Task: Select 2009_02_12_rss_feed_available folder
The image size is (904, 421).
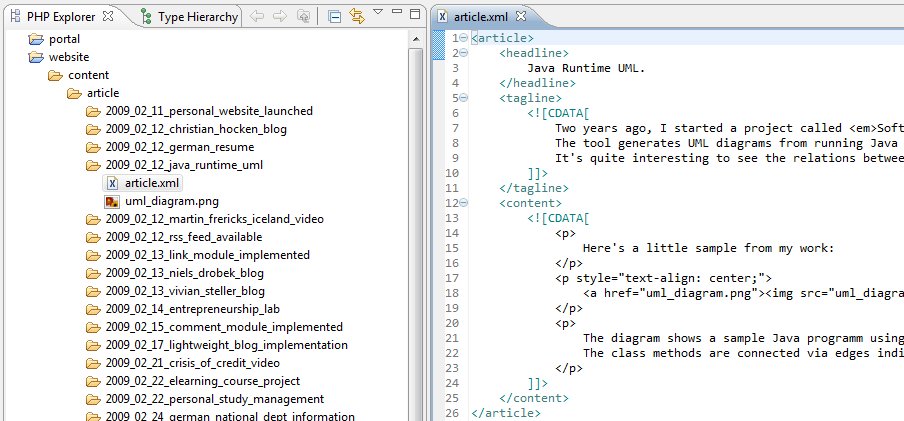Action: 183,237
